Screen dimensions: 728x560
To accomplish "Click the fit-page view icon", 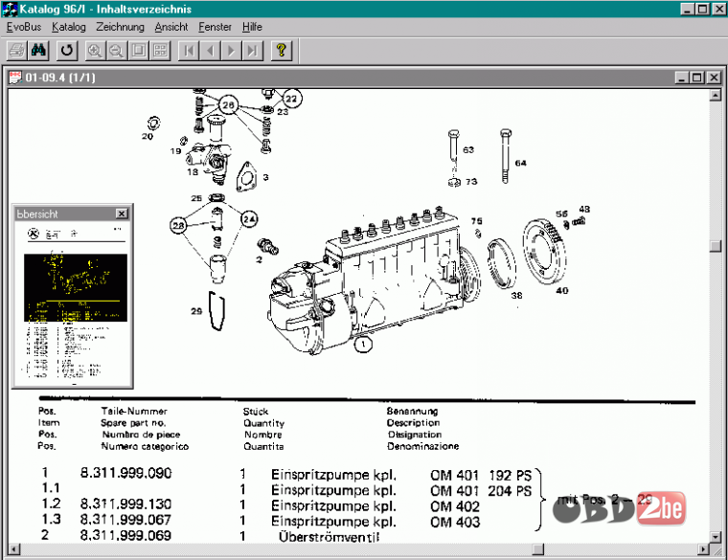I will tap(138, 50).
